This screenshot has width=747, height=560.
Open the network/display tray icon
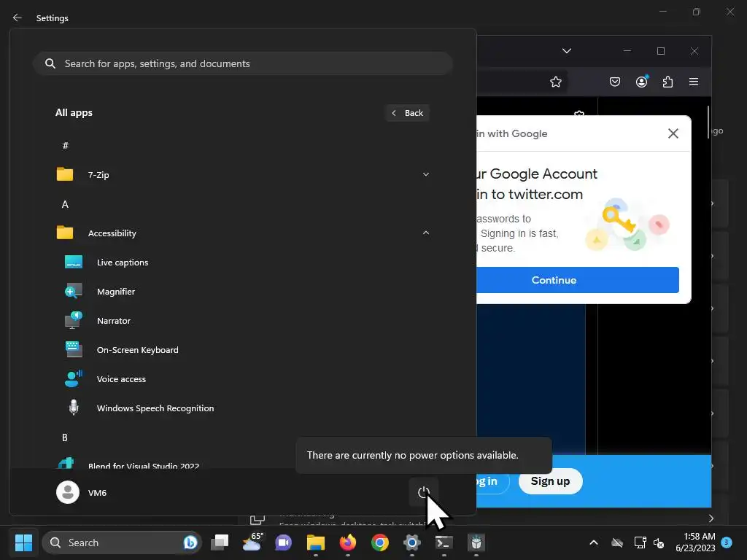click(x=640, y=542)
